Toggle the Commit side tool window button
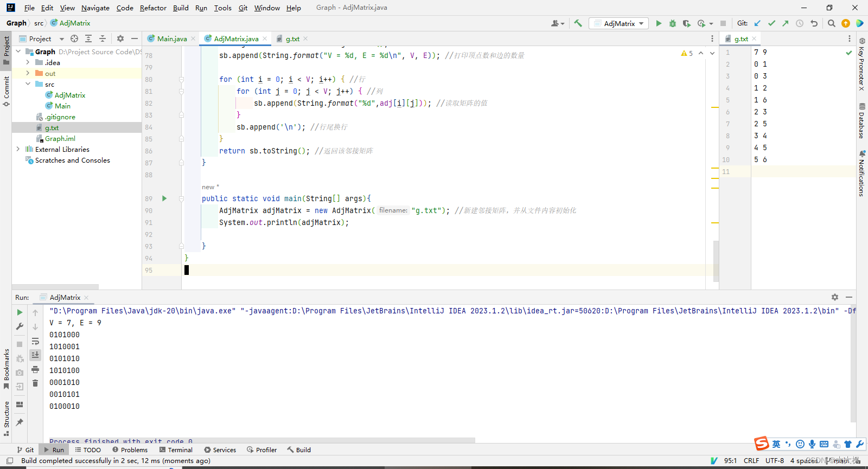868x469 pixels. click(6, 91)
